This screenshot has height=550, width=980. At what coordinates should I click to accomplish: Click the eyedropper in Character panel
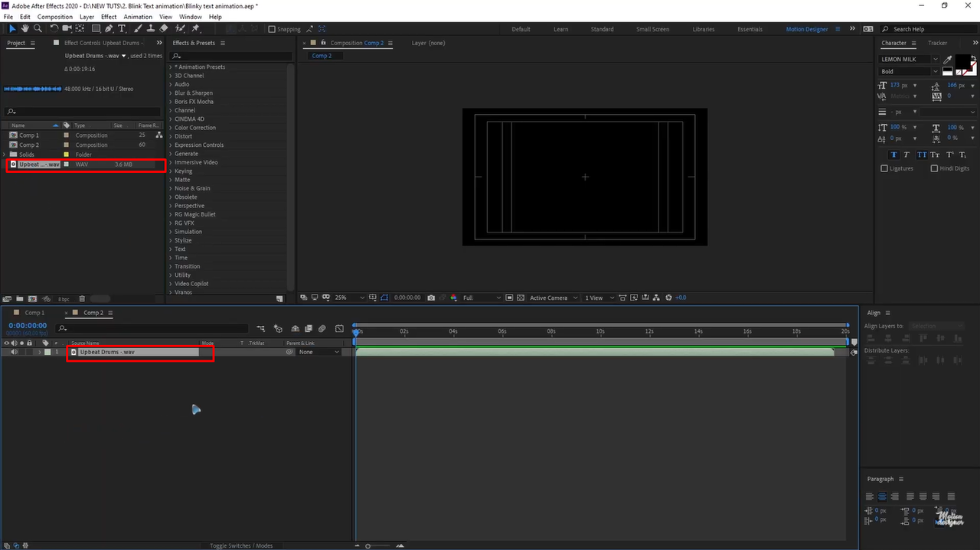pos(948,59)
